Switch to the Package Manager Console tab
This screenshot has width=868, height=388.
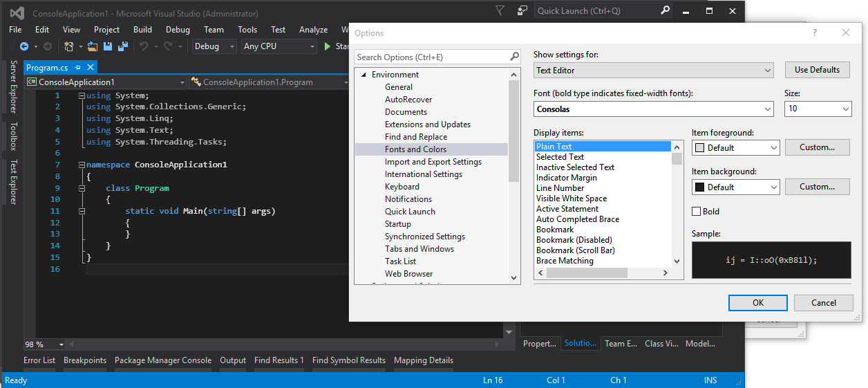(163, 360)
